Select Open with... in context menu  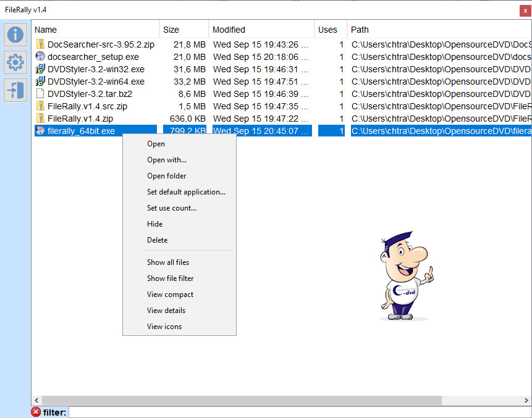coord(166,160)
